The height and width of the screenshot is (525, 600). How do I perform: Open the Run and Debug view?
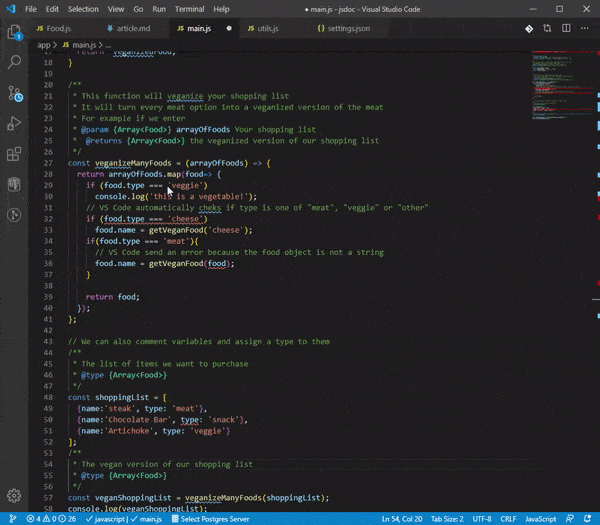14,124
